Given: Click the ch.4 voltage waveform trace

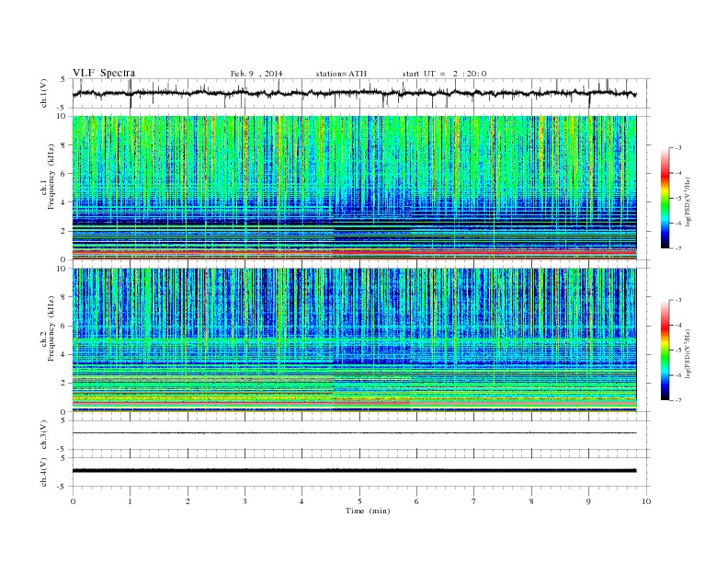Looking at the screenshot, I should 354,471.
